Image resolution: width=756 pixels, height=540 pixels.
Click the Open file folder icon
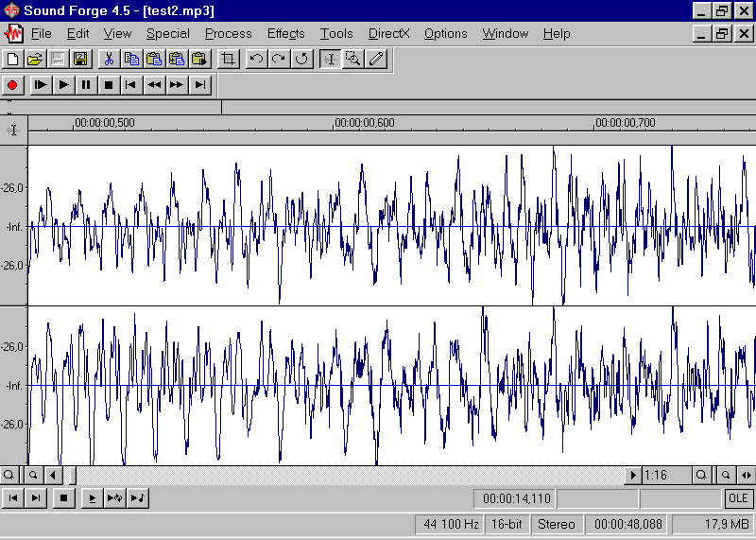pyautogui.click(x=35, y=59)
